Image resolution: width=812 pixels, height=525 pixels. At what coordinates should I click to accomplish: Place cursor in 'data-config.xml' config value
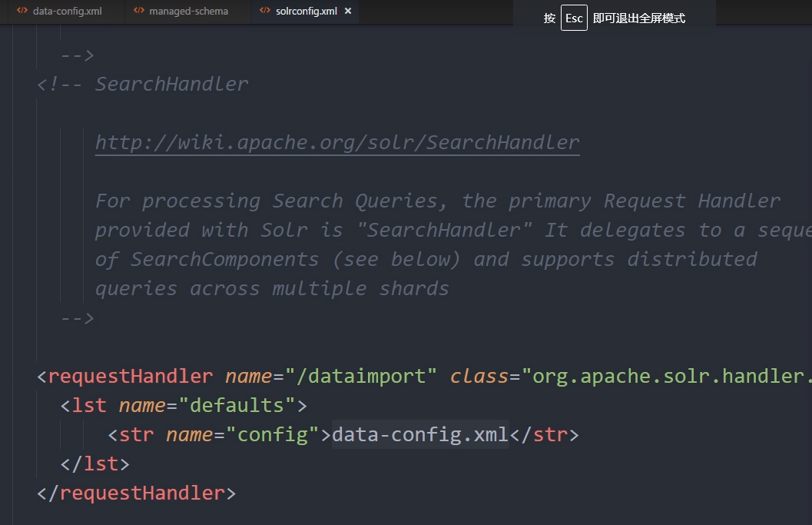coord(420,434)
